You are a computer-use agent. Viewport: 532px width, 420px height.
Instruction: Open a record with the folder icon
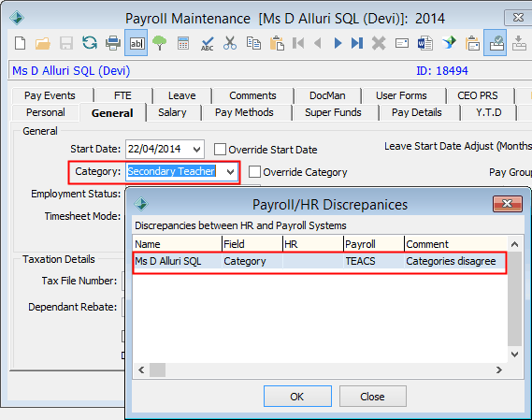[x=43, y=43]
